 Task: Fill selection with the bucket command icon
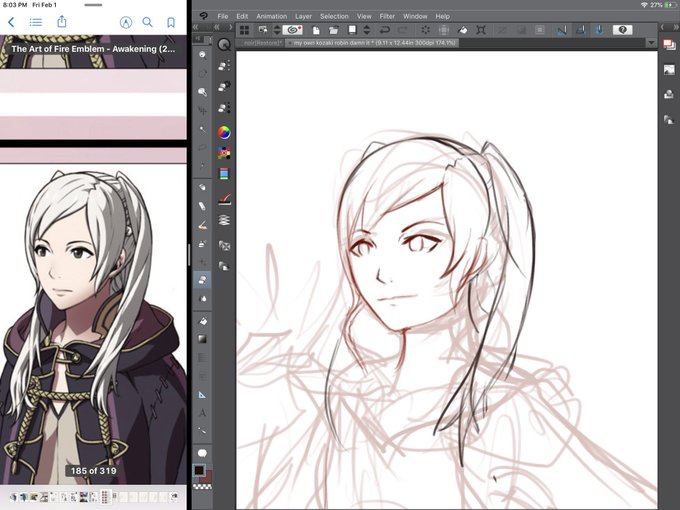[462, 30]
